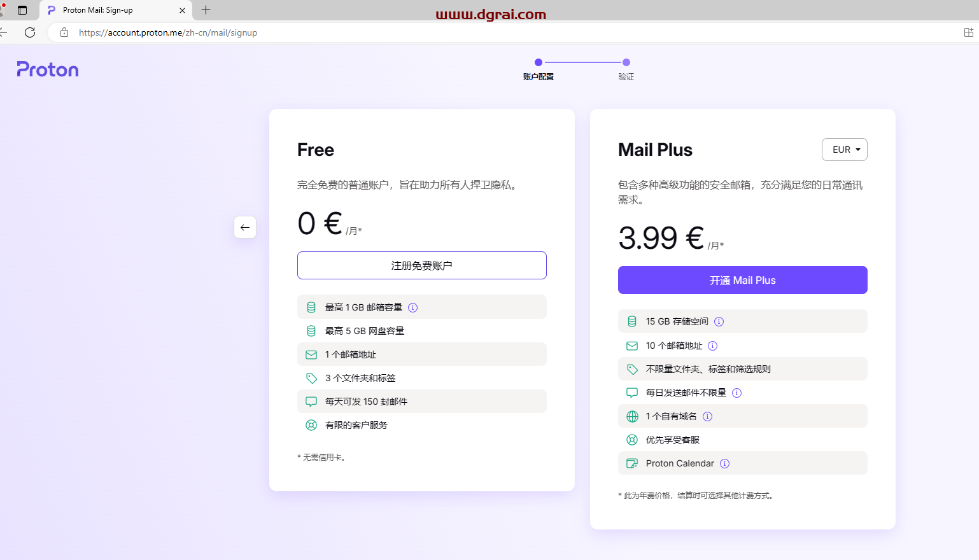Viewport: 979px width, 560px height.
Task: Click the back arrow beside the Free plan card
Action: (x=245, y=227)
